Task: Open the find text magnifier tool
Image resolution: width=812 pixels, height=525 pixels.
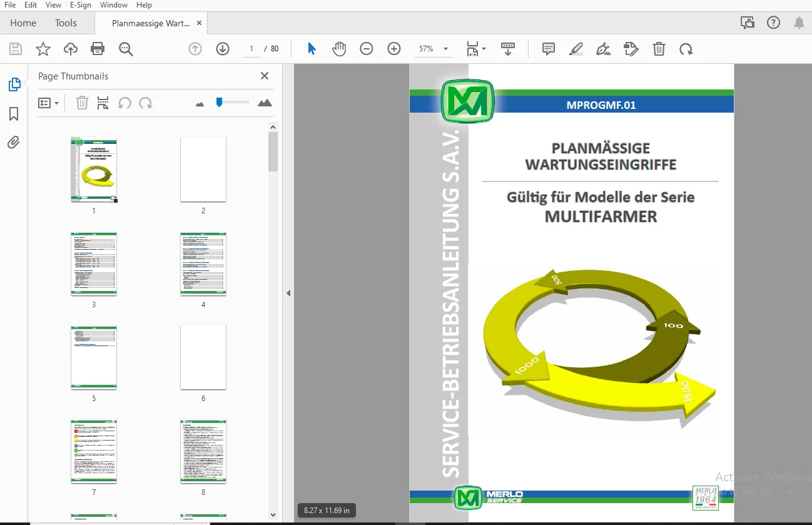Action: [x=126, y=49]
